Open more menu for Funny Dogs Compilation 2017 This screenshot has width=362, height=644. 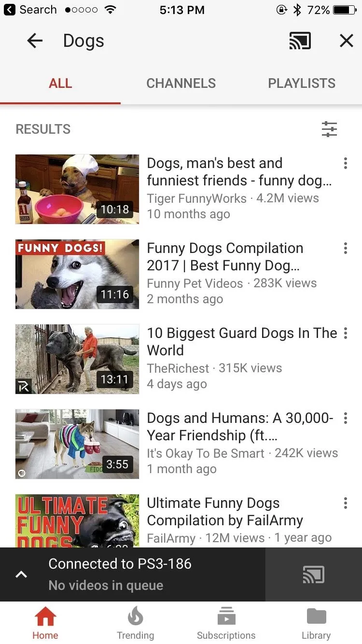pos(345,248)
